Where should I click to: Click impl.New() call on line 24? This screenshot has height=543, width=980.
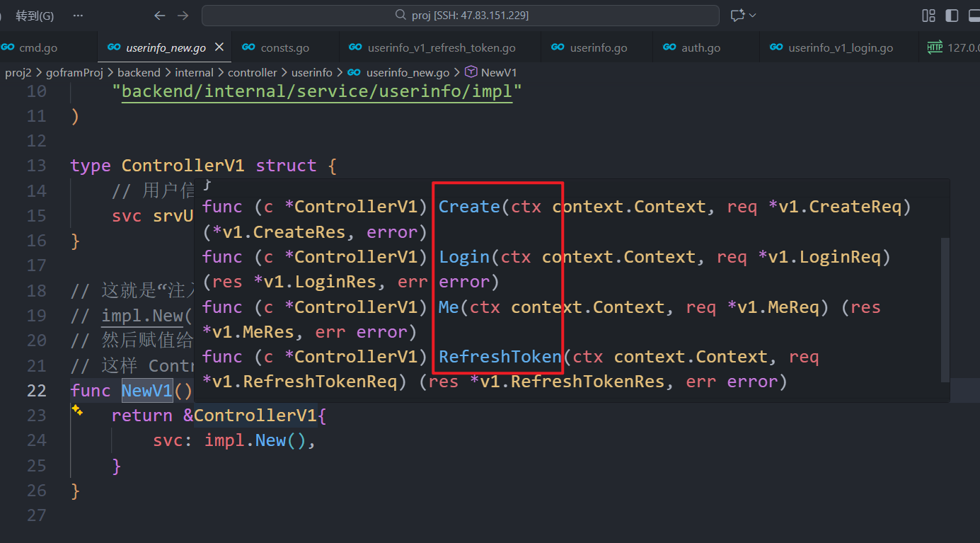tap(255, 441)
